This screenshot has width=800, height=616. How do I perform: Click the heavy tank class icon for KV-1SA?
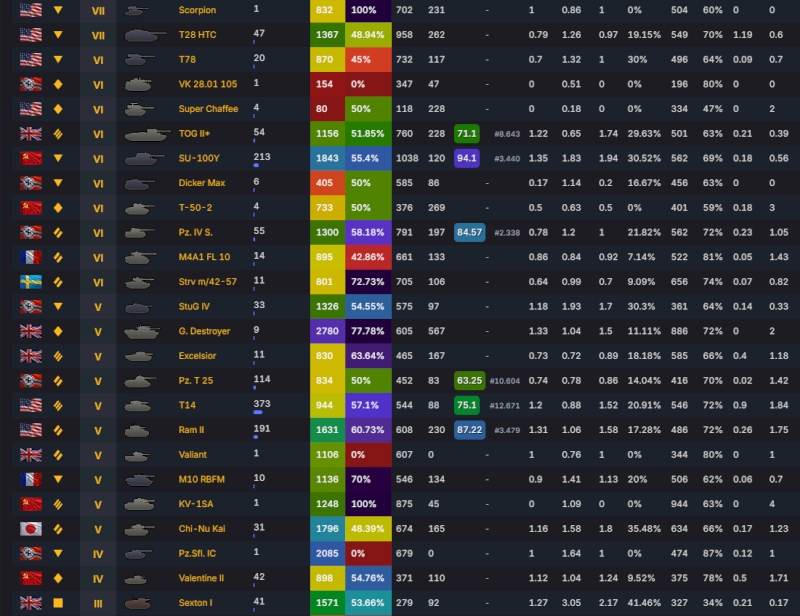point(58,504)
